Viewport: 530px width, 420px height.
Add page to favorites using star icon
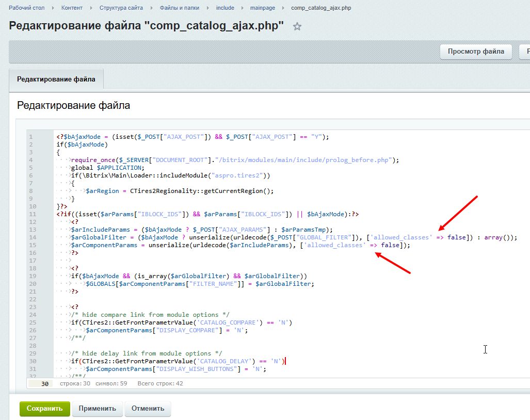(x=297, y=26)
